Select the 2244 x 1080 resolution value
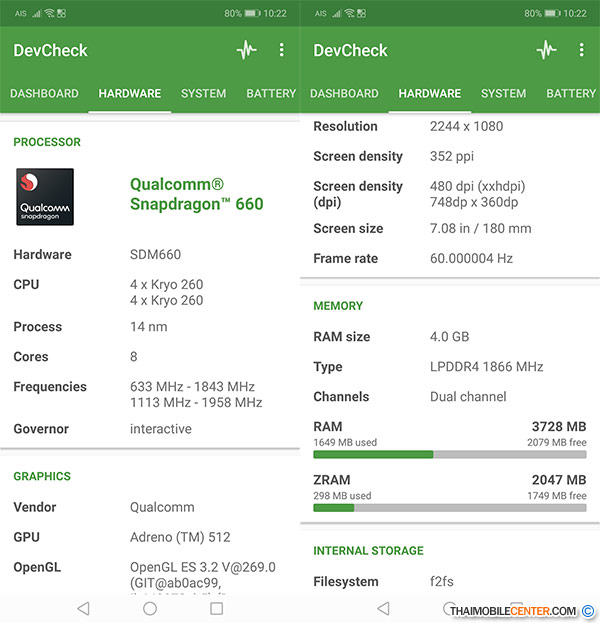The image size is (600, 623). (466, 126)
